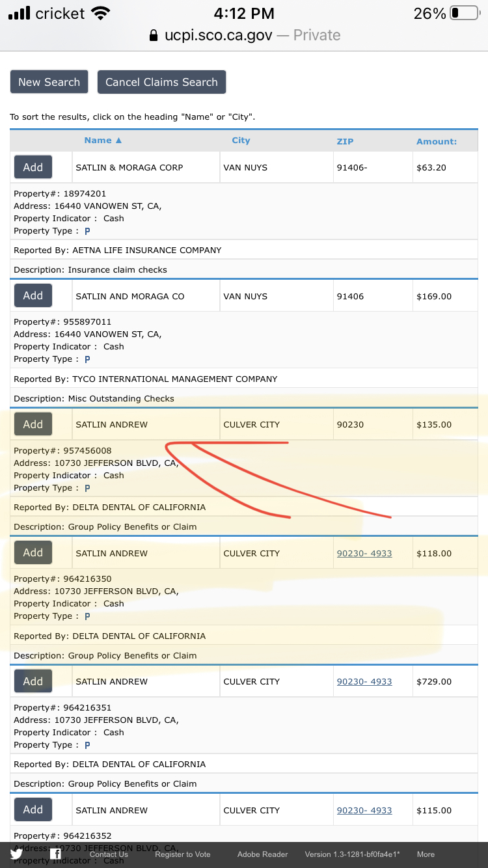488x868 pixels.
Task: Add the SATLIN ANDREW $135.00 claim
Action: [x=33, y=424]
